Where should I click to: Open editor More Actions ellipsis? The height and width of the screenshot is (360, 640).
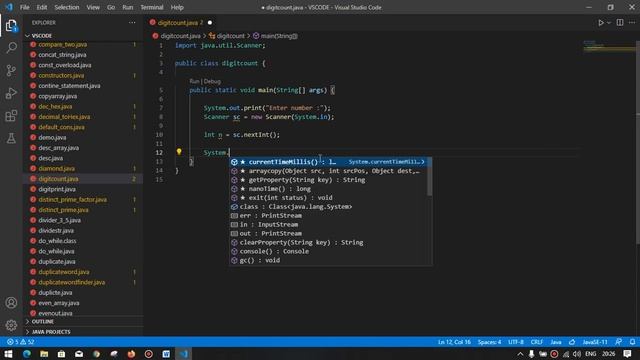coord(632,23)
